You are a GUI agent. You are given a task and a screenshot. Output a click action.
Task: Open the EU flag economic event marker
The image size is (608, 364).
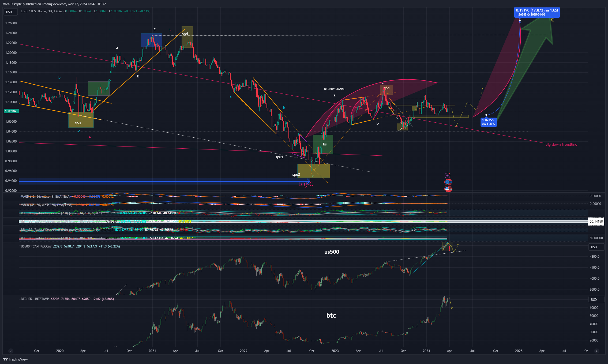[x=448, y=182]
